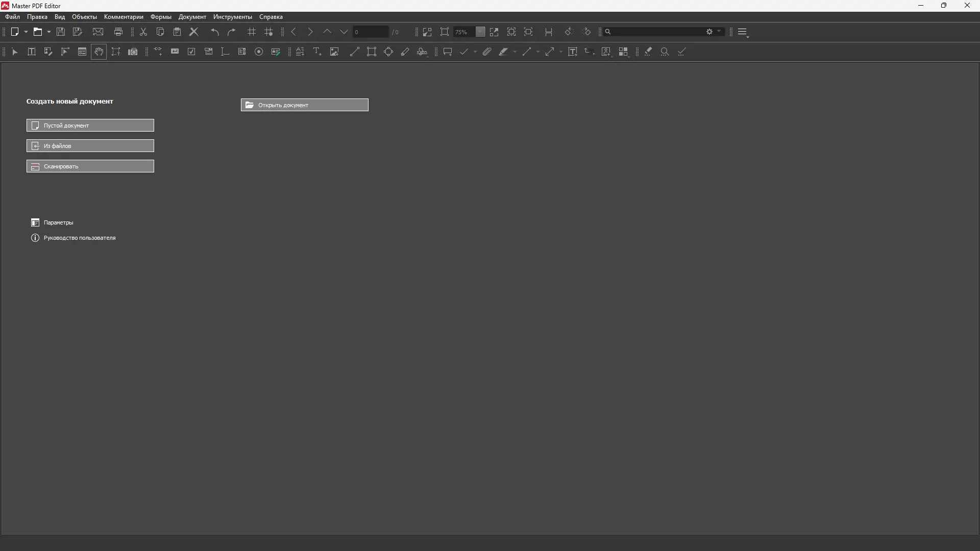Select the checkbox form field tool
This screenshot has width=980, height=551.
pyautogui.click(x=191, y=52)
